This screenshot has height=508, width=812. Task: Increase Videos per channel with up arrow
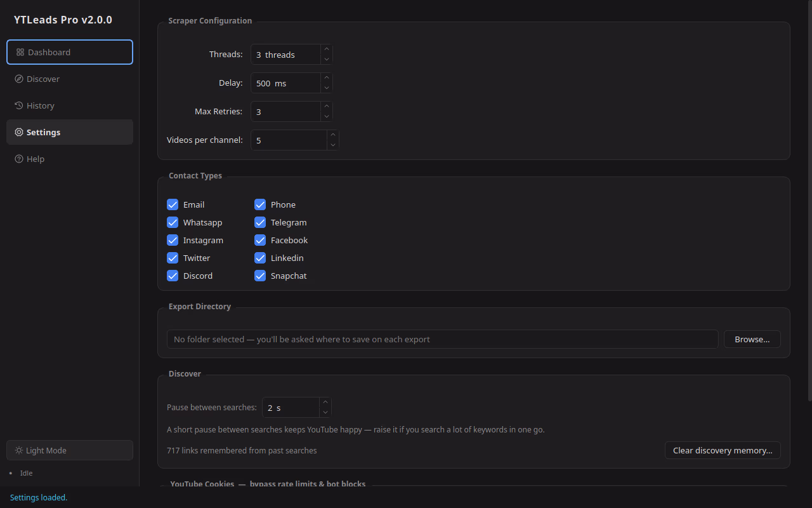[x=332, y=135]
